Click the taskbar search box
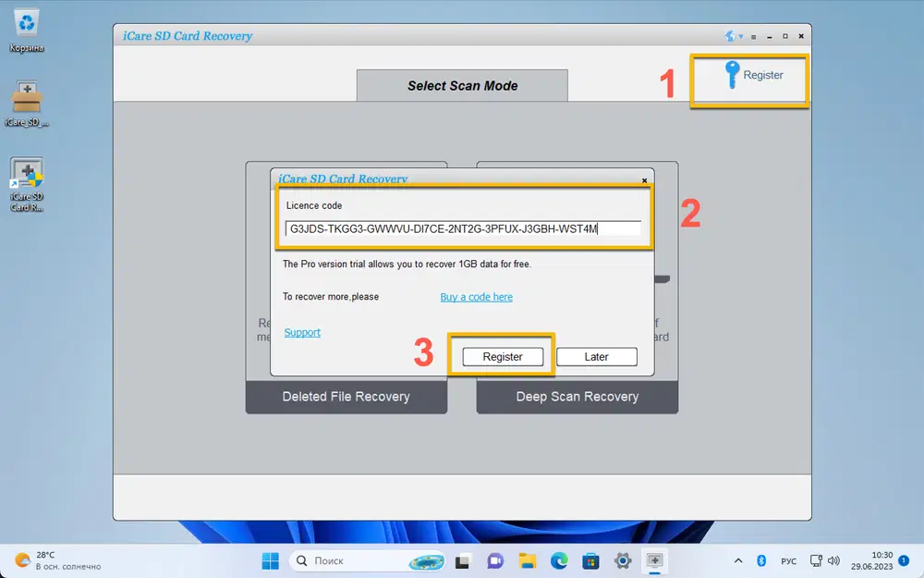 tap(368, 560)
